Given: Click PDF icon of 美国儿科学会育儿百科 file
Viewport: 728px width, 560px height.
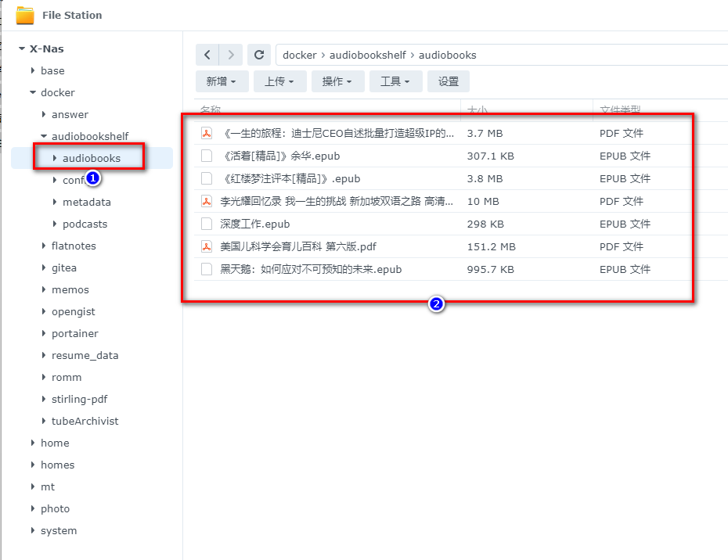Looking at the screenshot, I should 207,247.
